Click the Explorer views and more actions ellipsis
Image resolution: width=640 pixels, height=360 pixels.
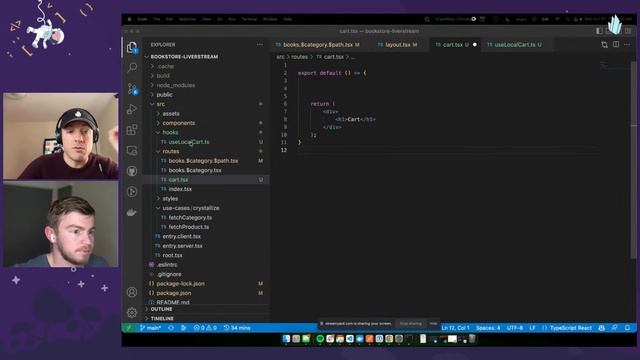pyautogui.click(x=260, y=44)
